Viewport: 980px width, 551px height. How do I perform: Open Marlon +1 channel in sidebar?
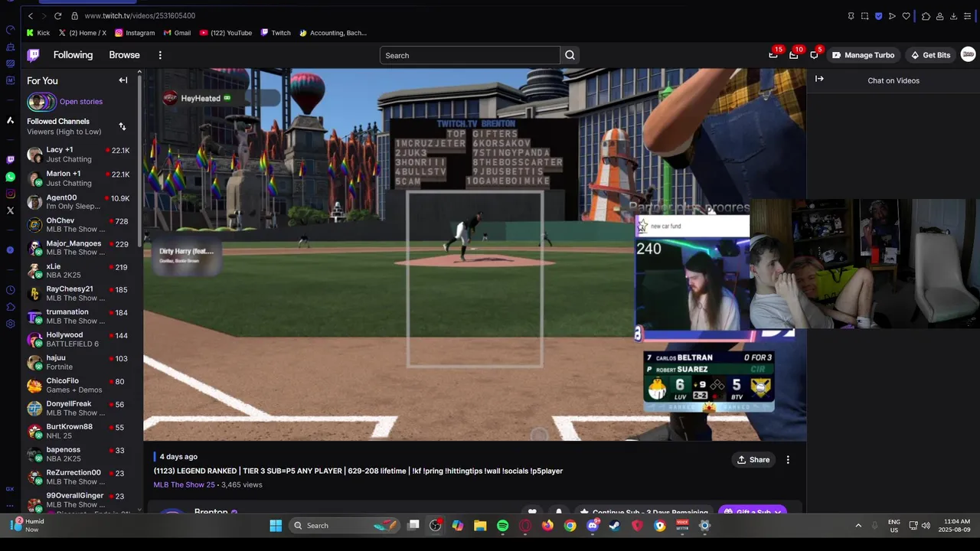pyautogui.click(x=79, y=178)
